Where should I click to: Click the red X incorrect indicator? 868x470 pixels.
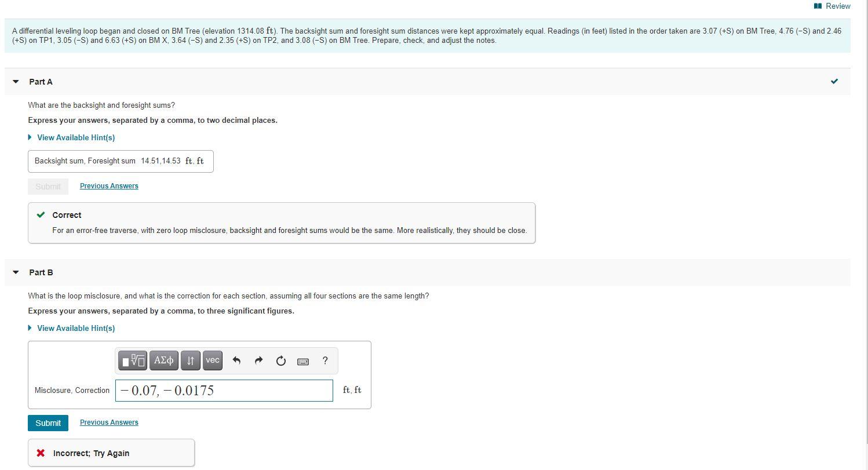(41, 453)
